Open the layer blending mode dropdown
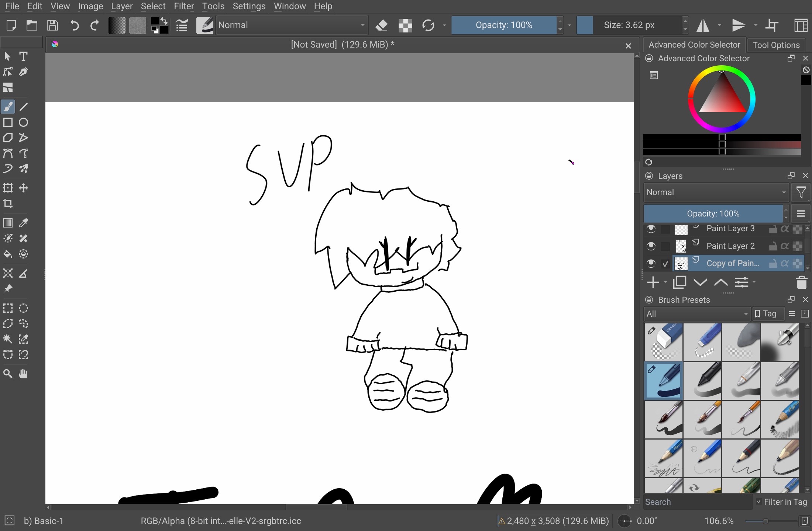The height and width of the screenshot is (531, 812). click(716, 192)
